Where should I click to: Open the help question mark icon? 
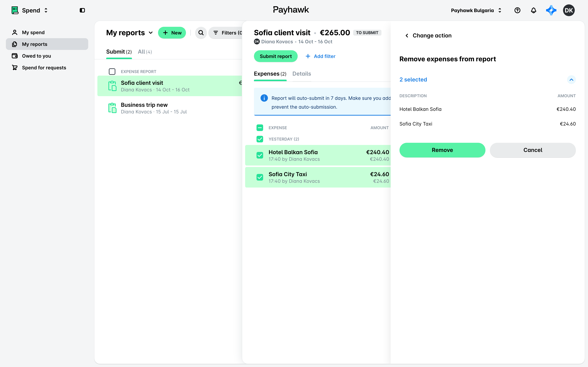(517, 10)
